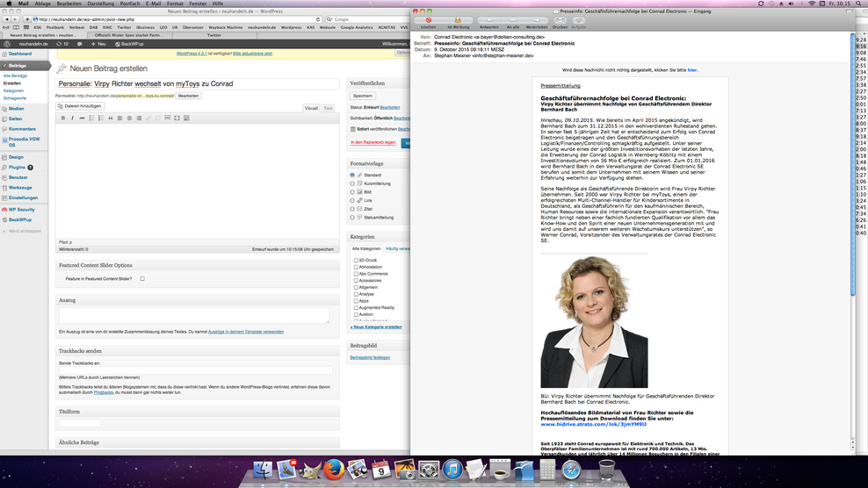This screenshot has height=488, width=868.
Task: Switch to Twitter browser tab
Action: (214, 35)
